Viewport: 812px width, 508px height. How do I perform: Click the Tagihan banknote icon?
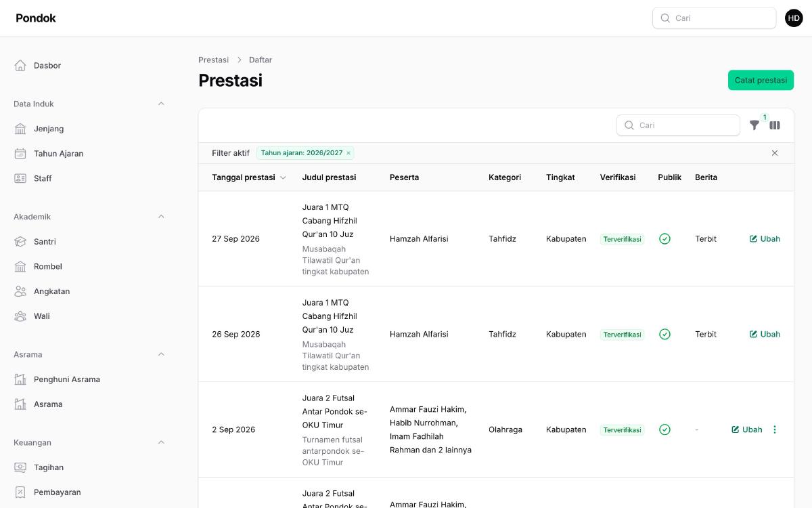click(20, 467)
